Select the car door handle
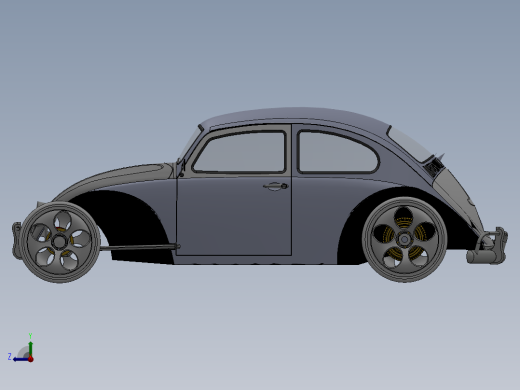 (x=275, y=186)
